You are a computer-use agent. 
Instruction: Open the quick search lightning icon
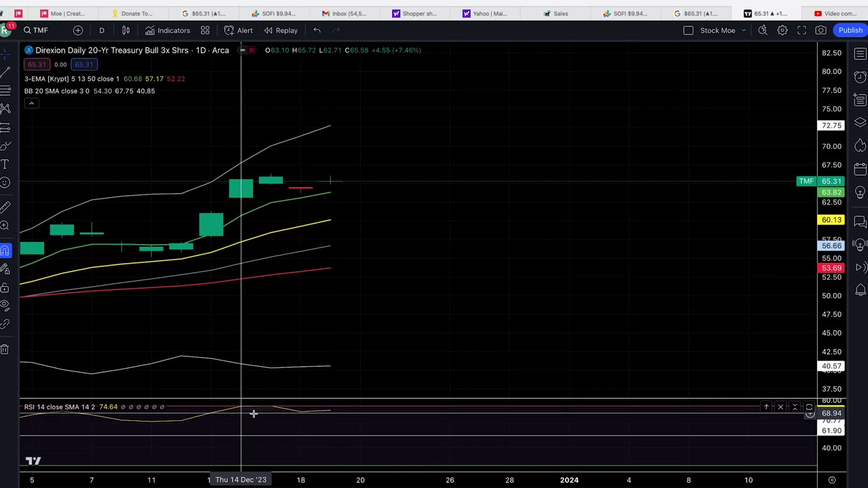(763, 30)
